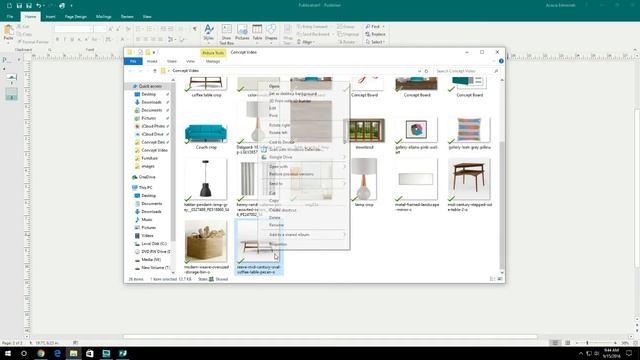Open the Align dropdown in ribbon
Image resolution: width=640 pixels, height=360 pixels.
coord(305,42)
